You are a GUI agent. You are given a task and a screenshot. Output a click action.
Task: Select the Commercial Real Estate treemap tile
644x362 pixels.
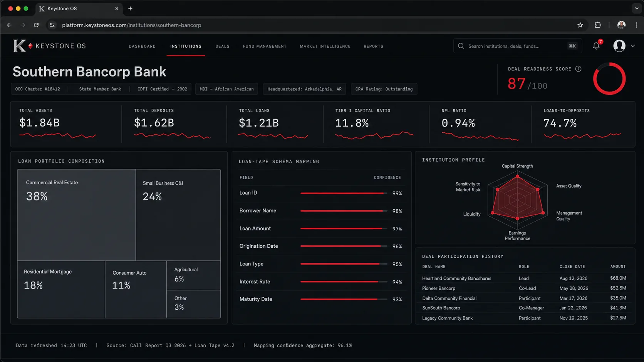[76, 215]
